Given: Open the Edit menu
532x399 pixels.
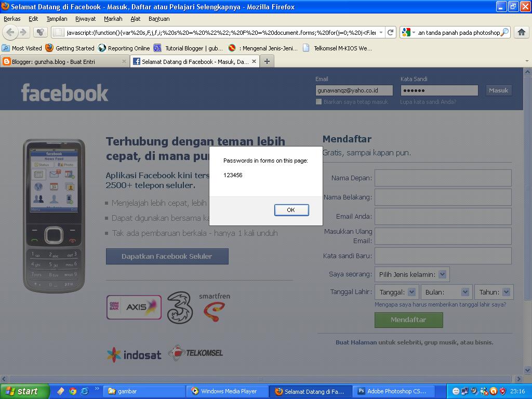Looking at the screenshot, I should pyautogui.click(x=33, y=19).
